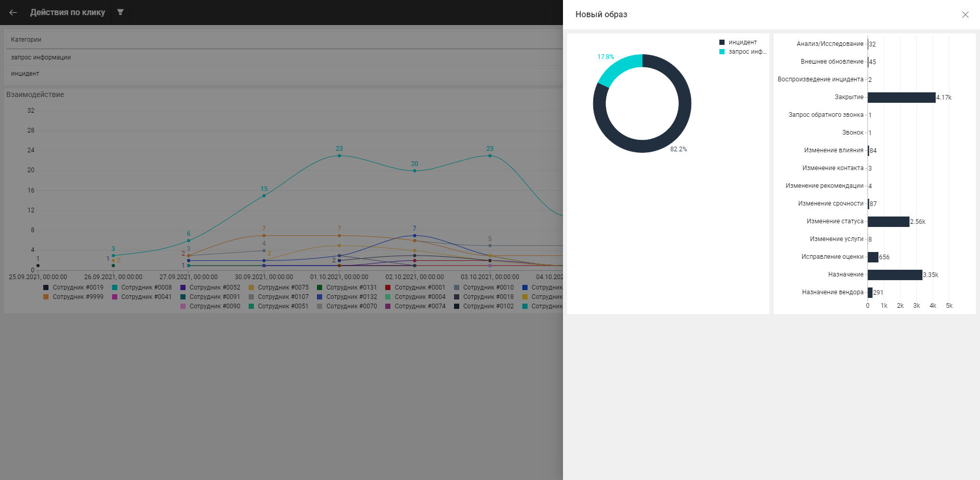Toggle инцидент legend entry in donut chart

pos(738,42)
